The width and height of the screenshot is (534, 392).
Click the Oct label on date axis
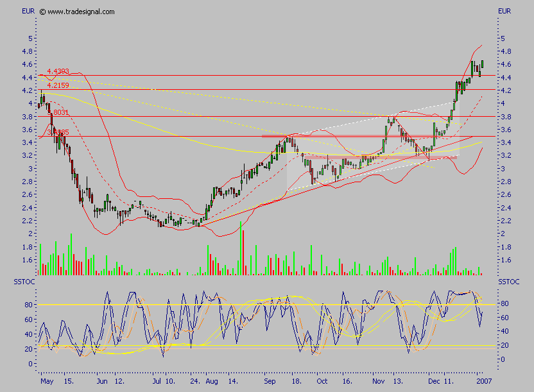point(322,380)
